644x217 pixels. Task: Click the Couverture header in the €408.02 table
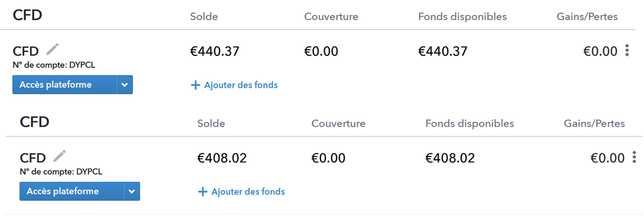click(x=338, y=123)
